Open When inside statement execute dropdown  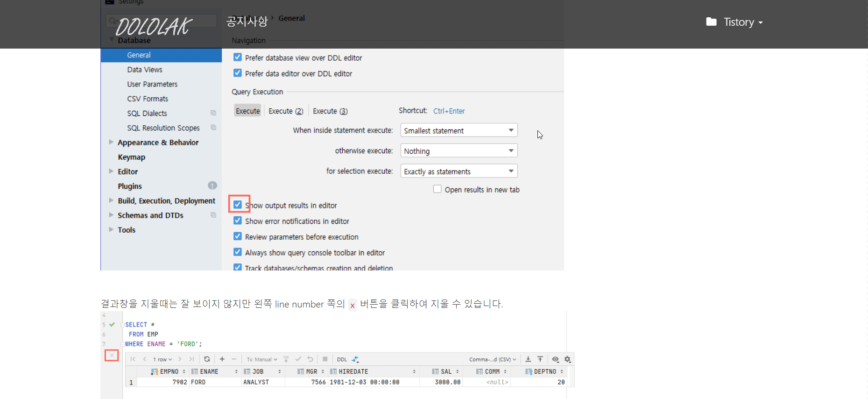459,130
